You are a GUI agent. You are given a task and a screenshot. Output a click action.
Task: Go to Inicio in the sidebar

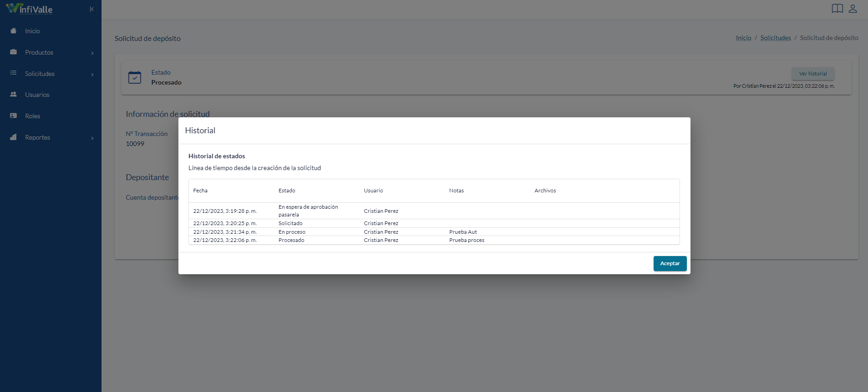[32, 31]
